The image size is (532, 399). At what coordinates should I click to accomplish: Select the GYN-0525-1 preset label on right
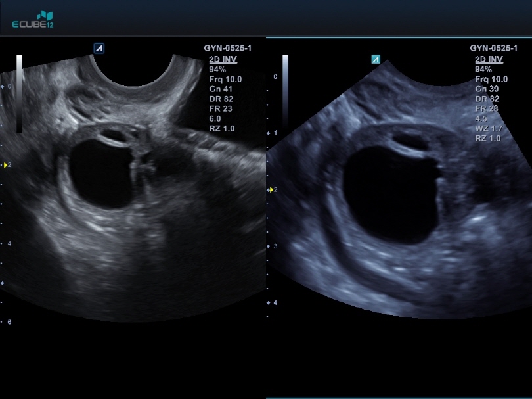493,48
